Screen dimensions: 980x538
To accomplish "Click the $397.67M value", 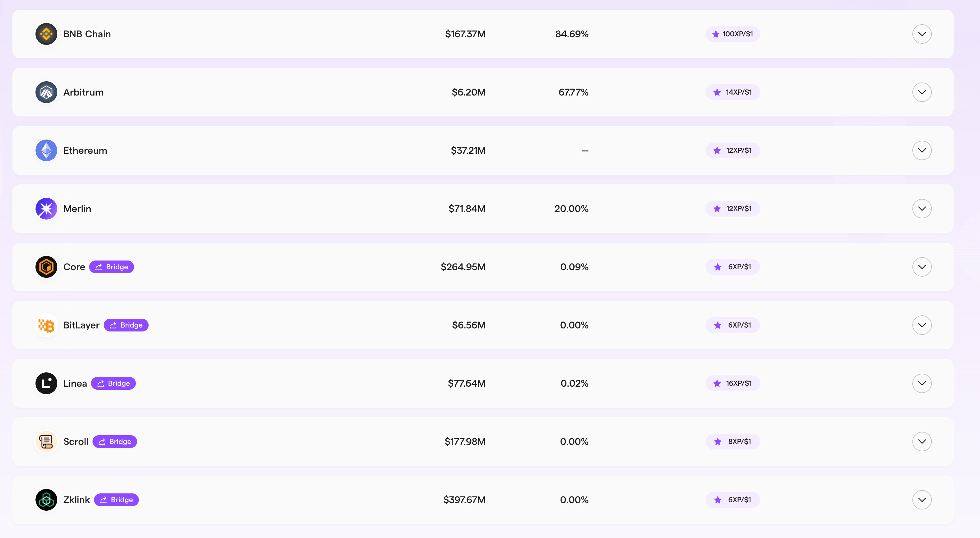I will click(465, 499).
